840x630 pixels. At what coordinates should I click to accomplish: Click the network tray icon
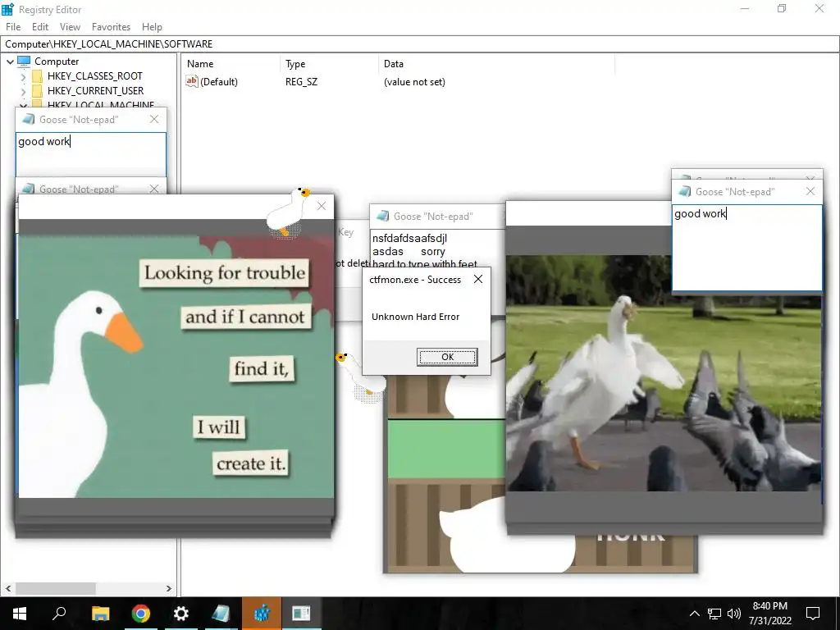(714, 614)
